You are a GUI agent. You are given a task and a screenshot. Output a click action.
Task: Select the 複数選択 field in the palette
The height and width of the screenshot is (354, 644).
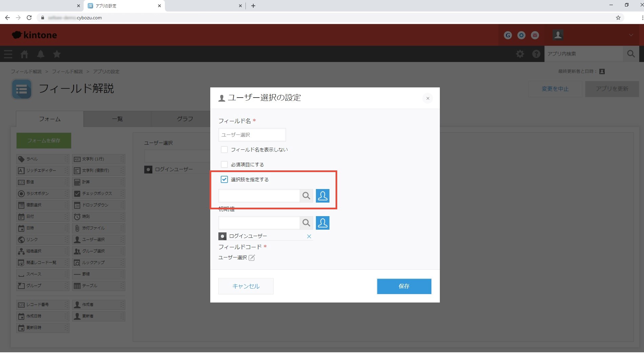(43, 205)
